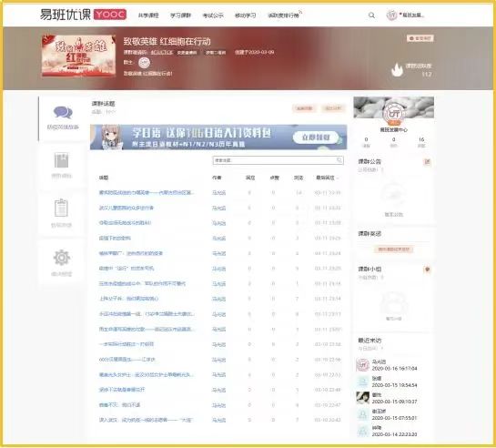This screenshot has height=448, width=496.
Task: Click the user avatar in top bar
Action: coord(391,15)
